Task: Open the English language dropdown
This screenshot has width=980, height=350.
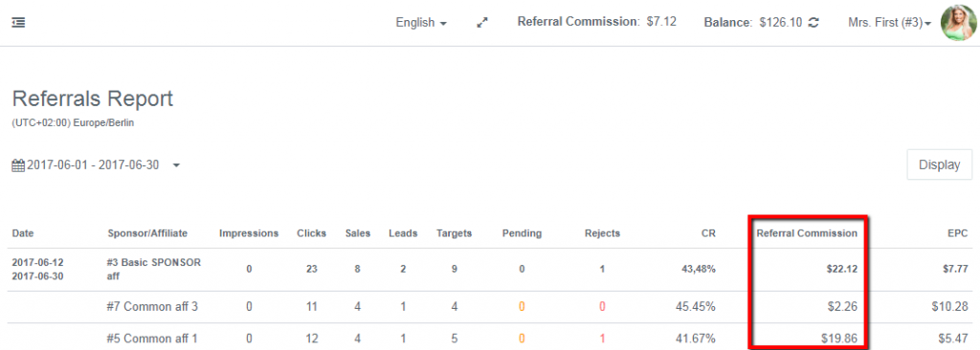Action: [x=421, y=23]
